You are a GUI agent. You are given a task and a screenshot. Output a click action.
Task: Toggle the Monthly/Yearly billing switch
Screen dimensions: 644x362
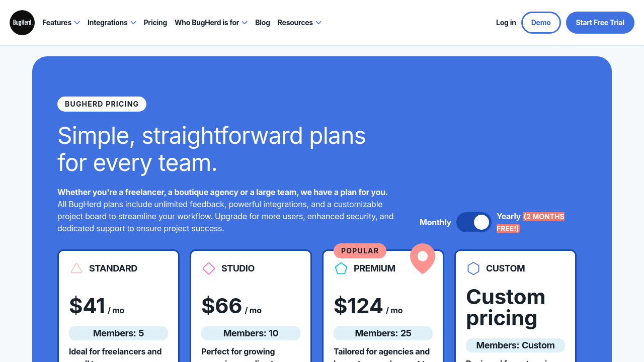click(474, 222)
